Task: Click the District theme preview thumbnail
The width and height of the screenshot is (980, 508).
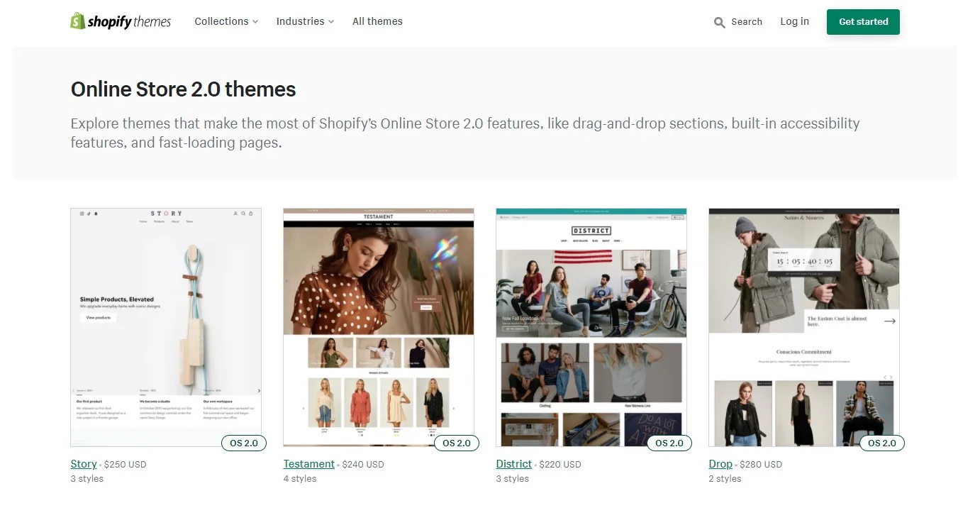Action: (591, 326)
